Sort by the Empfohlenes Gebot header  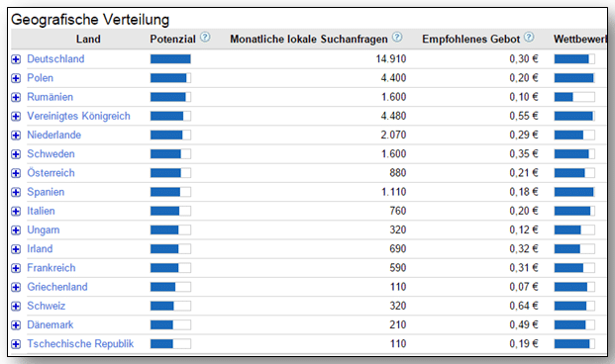pyautogui.click(x=470, y=40)
